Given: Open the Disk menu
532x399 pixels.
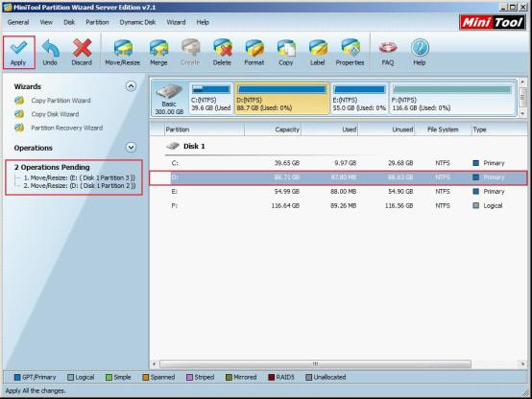Looking at the screenshot, I should click(69, 22).
